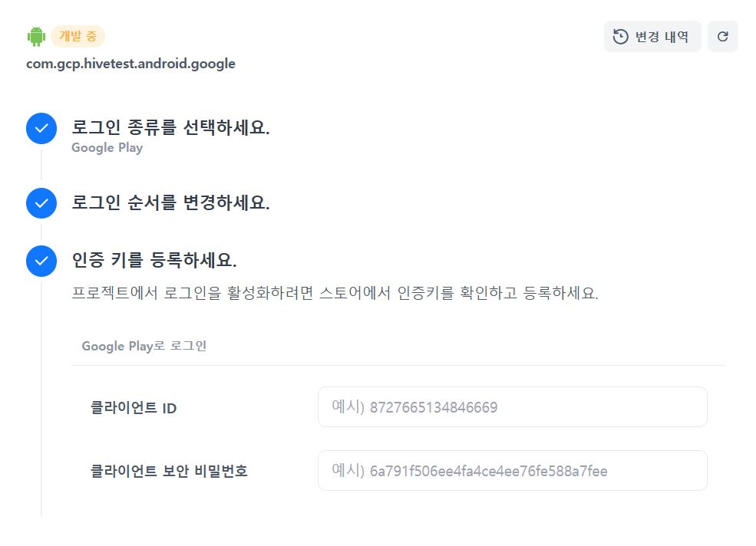Click the 인증키 등록 description text

[x=335, y=294]
